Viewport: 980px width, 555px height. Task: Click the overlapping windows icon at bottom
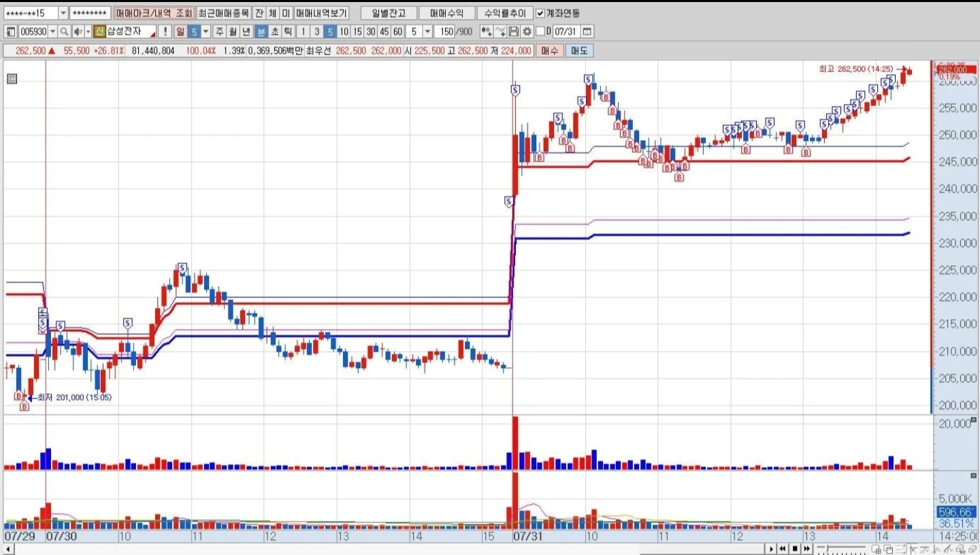(x=888, y=549)
